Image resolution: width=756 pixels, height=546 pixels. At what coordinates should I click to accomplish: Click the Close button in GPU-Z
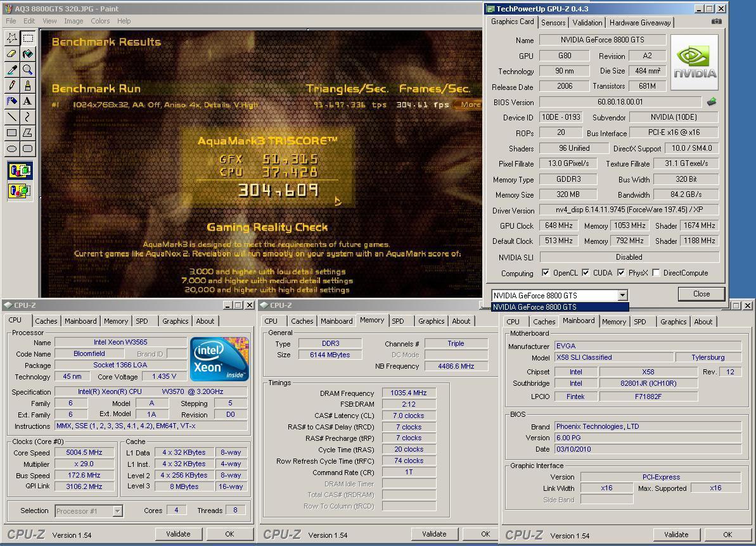[x=701, y=294]
